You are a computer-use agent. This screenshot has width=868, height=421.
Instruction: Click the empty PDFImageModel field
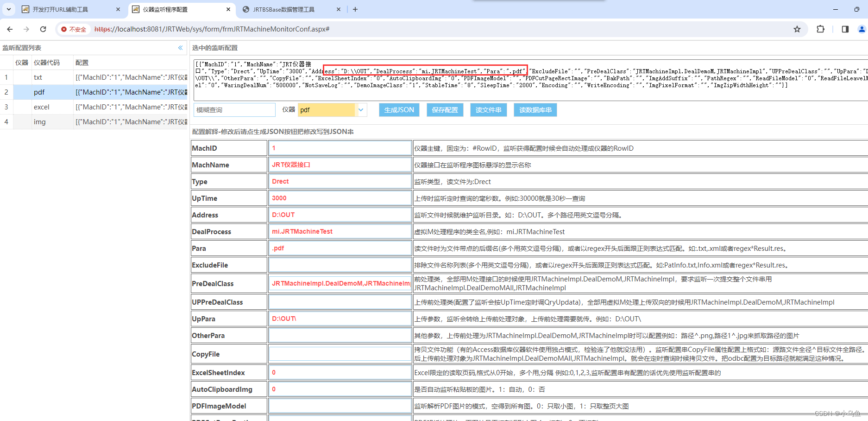pos(340,406)
